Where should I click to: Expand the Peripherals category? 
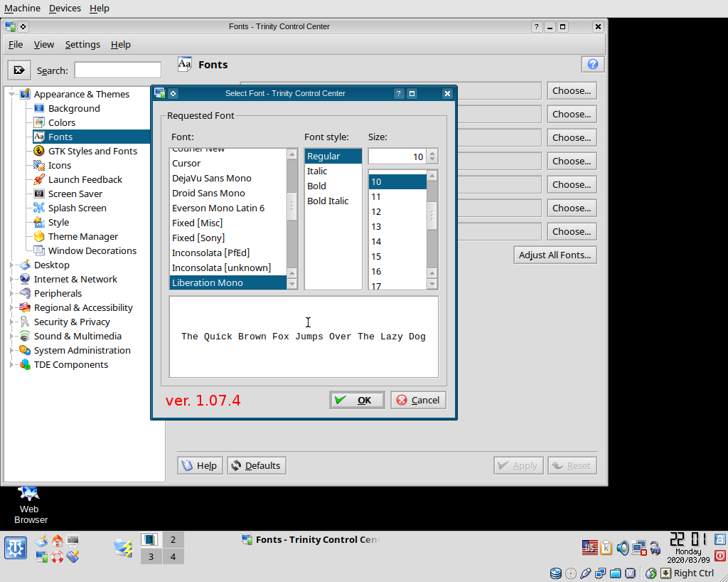(11, 294)
